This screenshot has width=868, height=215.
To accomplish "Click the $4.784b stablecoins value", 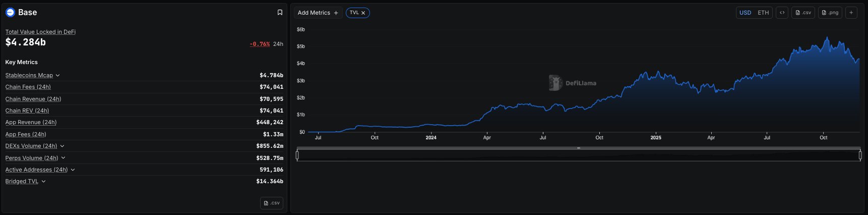I will pos(271,75).
